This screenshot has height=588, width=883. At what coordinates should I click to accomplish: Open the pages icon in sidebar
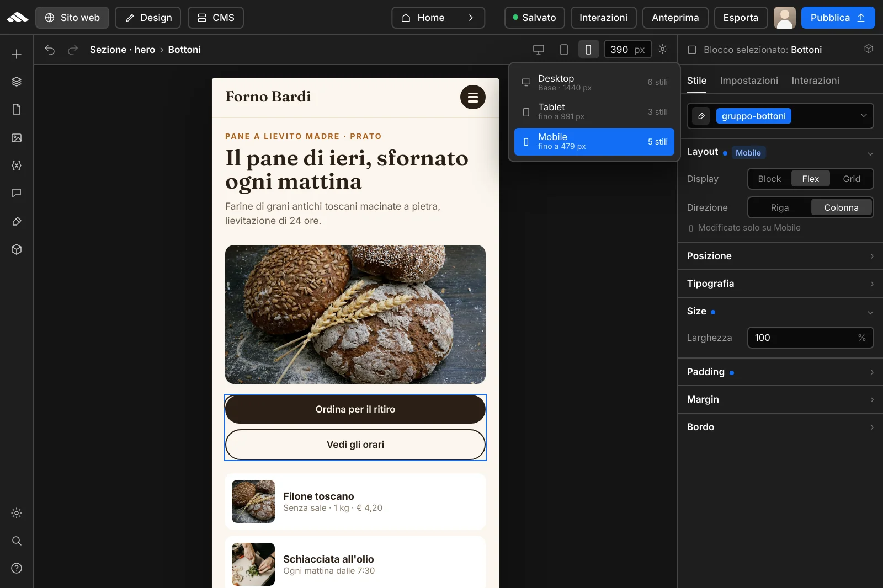tap(17, 109)
